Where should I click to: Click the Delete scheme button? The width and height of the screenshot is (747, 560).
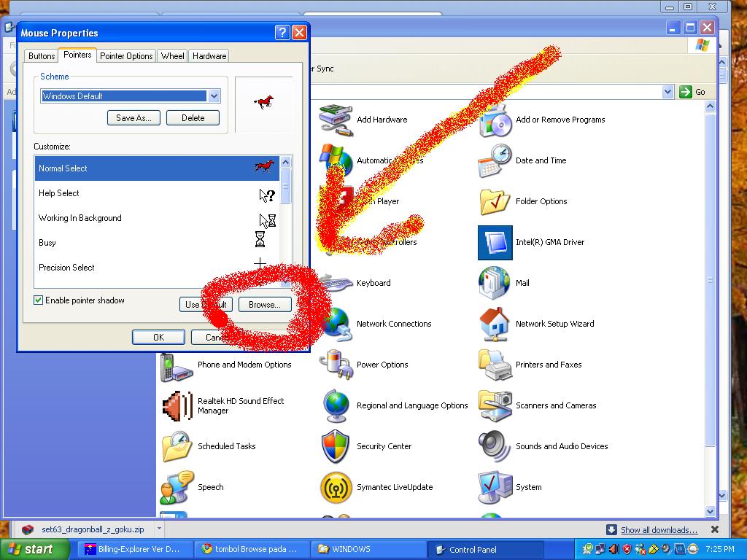click(x=193, y=118)
